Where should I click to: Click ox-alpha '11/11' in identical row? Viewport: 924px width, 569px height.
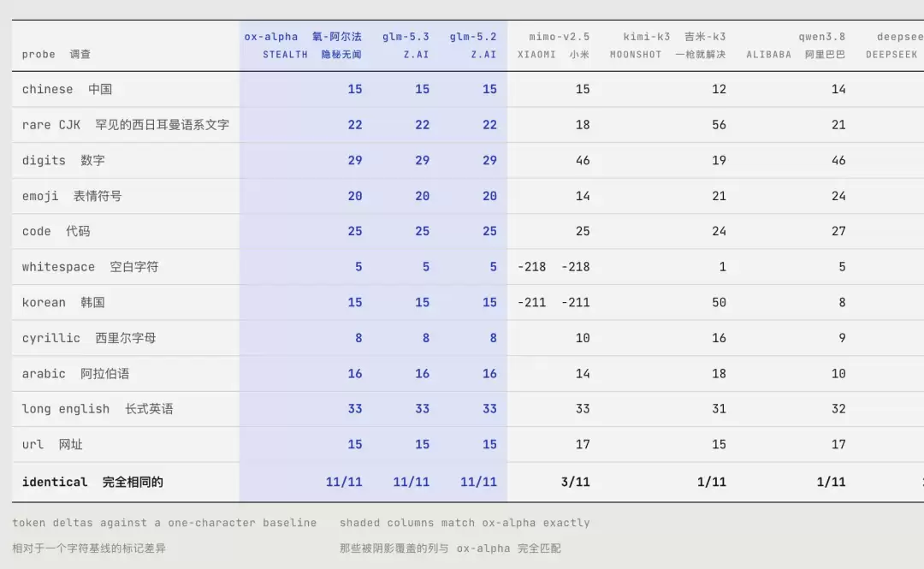pos(344,482)
